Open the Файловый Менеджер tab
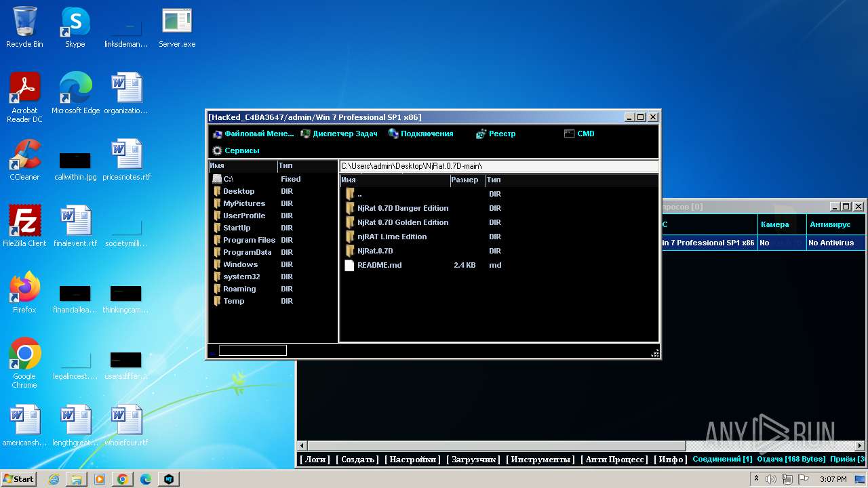 tap(254, 134)
